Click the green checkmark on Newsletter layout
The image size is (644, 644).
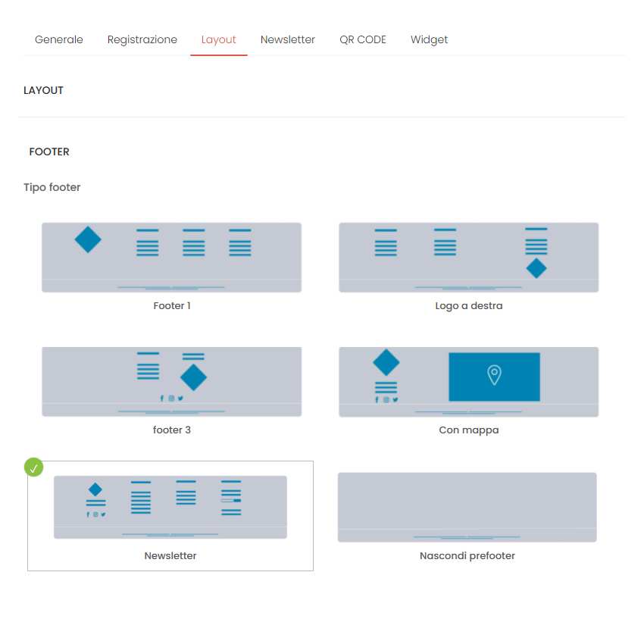coord(34,467)
